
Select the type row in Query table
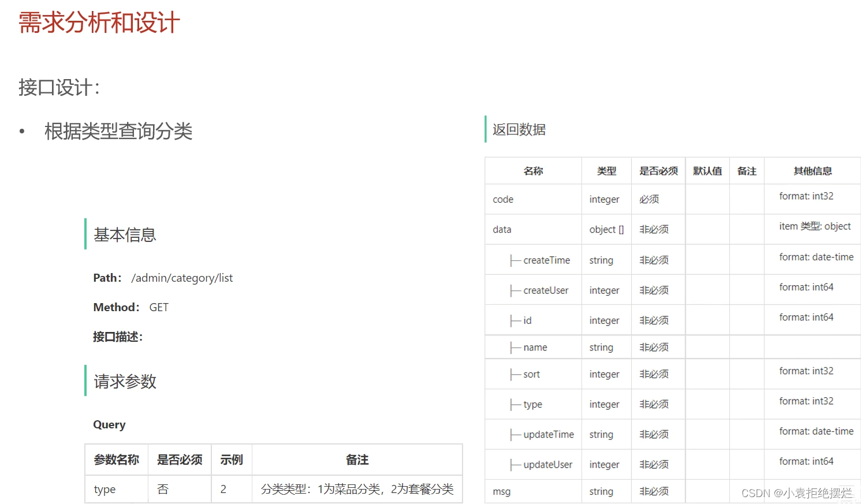coord(104,489)
